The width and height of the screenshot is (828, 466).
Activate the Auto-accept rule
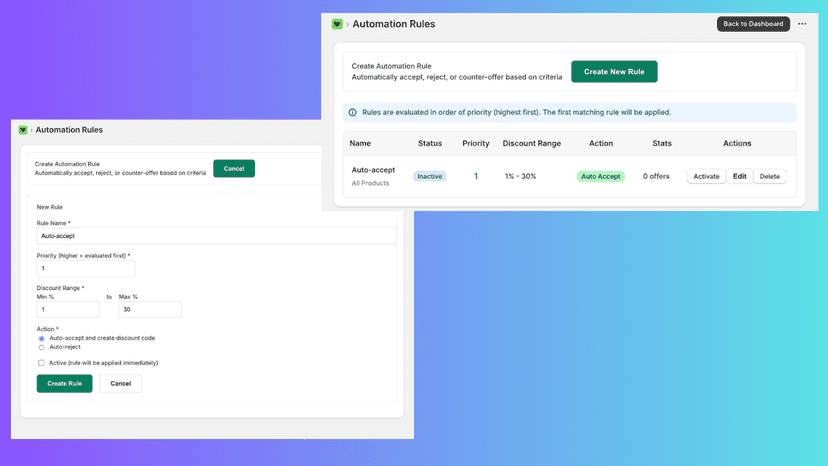tap(706, 176)
